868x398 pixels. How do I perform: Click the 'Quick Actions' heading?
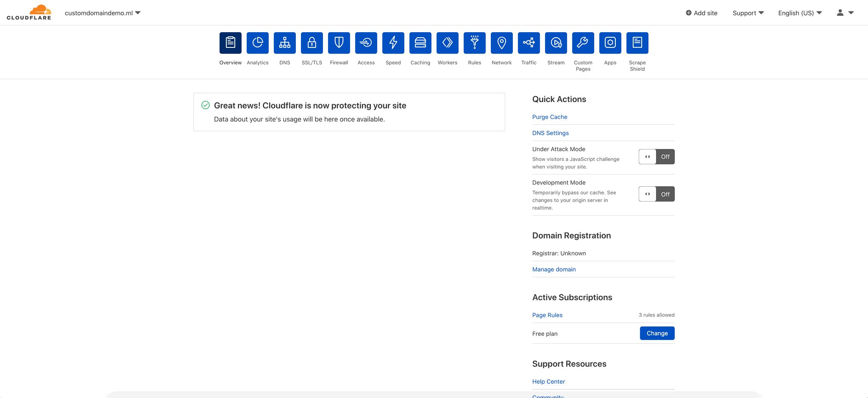[x=559, y=99]
